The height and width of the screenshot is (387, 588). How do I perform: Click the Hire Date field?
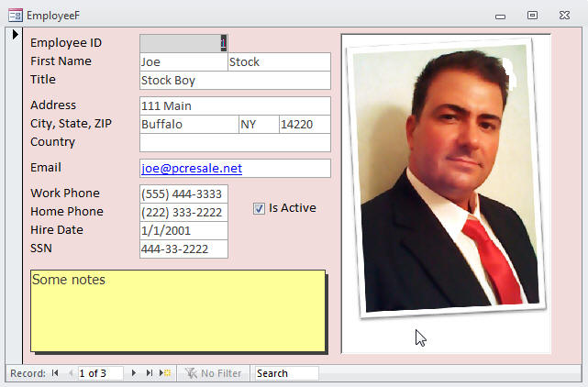183,230
